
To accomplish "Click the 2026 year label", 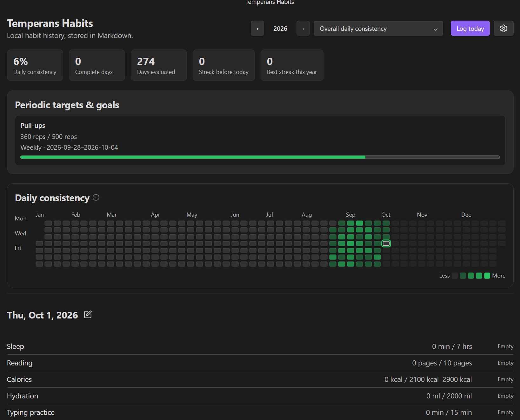I will [x=280, y=29].
